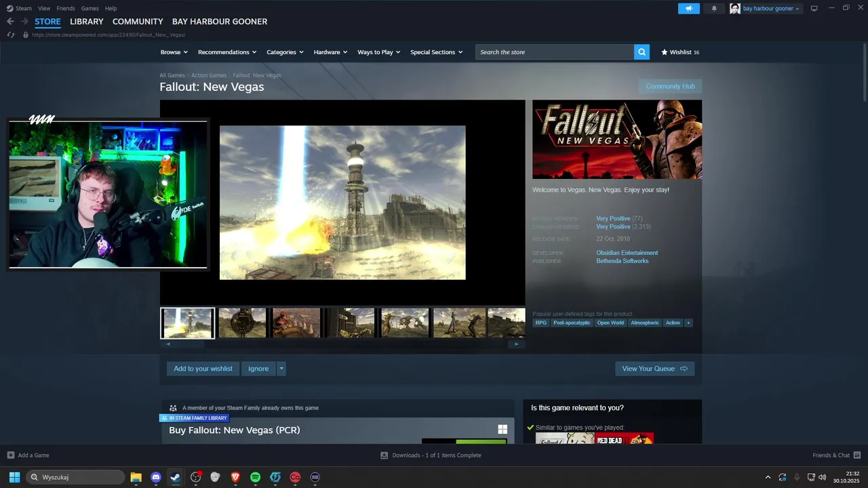Open the View menu
Image resolution: width=868 pixels, height=488 pixels.
click(x=44, y=8)
